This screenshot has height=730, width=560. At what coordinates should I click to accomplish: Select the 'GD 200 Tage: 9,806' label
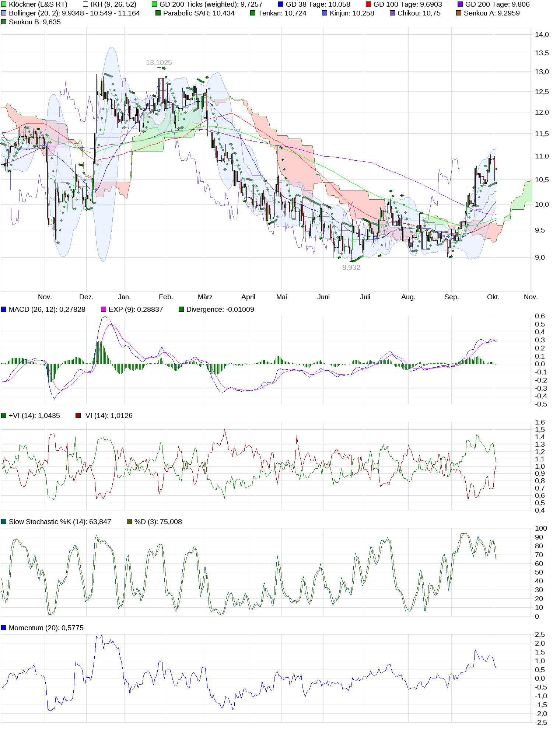coord(497,4)
